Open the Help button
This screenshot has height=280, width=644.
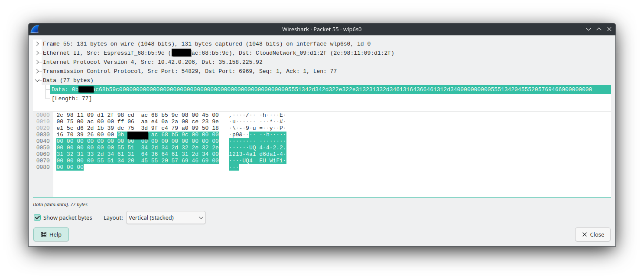click(x=51, y=234)
